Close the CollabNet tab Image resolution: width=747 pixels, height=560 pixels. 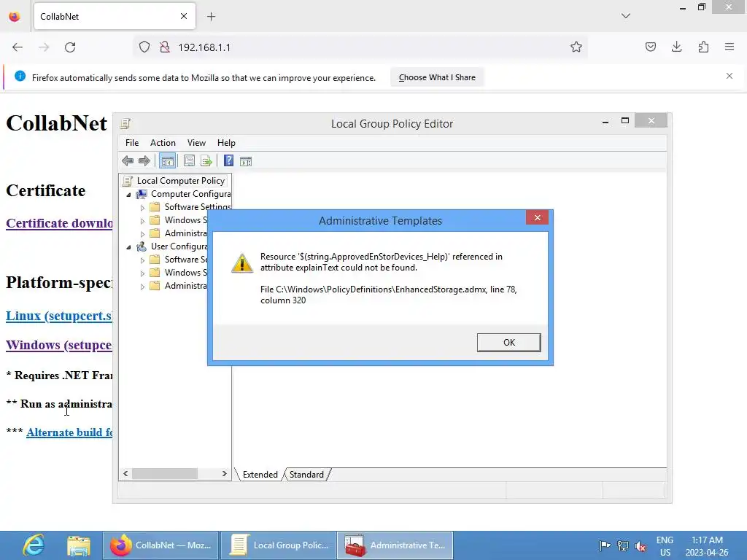(184, 16)
